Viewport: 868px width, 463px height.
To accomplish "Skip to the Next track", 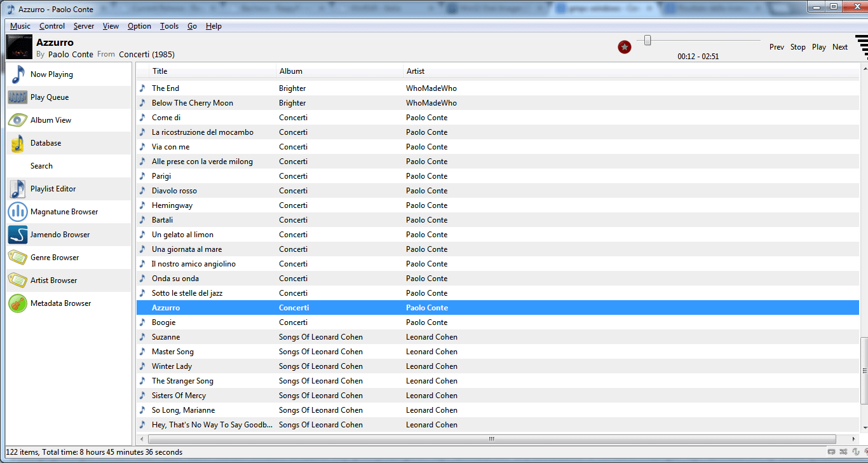I will click(x=840, y=47).
